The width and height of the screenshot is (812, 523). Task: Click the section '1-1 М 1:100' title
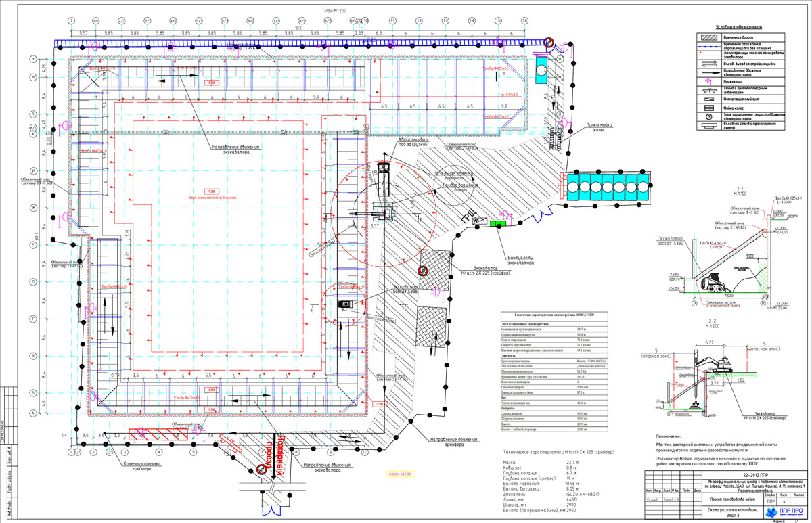coord(740,191)
